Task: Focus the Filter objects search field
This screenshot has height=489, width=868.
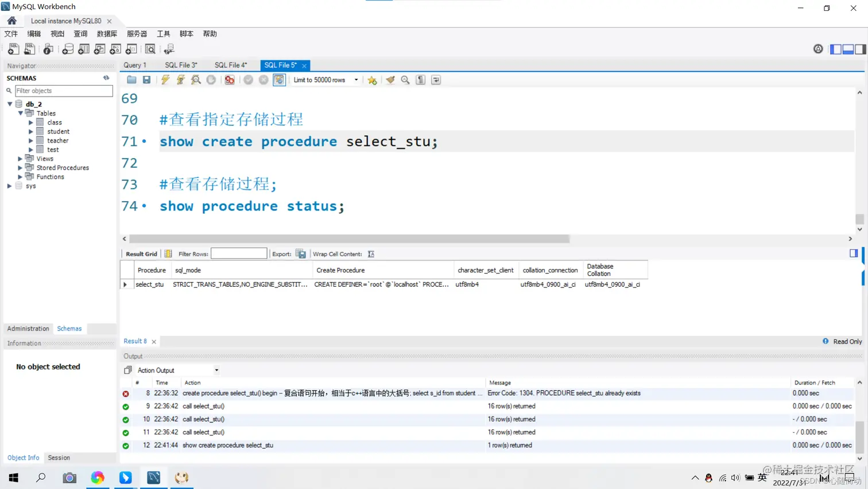Action: click(63, 91)
